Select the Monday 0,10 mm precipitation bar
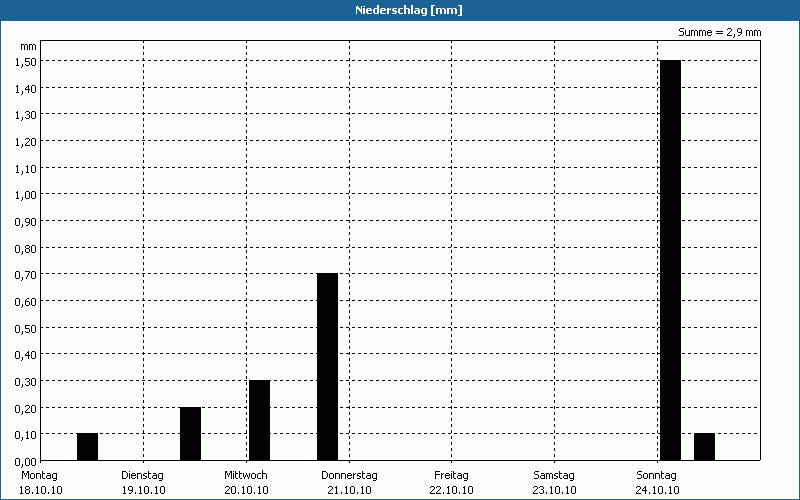Image resolution: width=800 pixels, height=500 pixels. click(x=87, y=447)
